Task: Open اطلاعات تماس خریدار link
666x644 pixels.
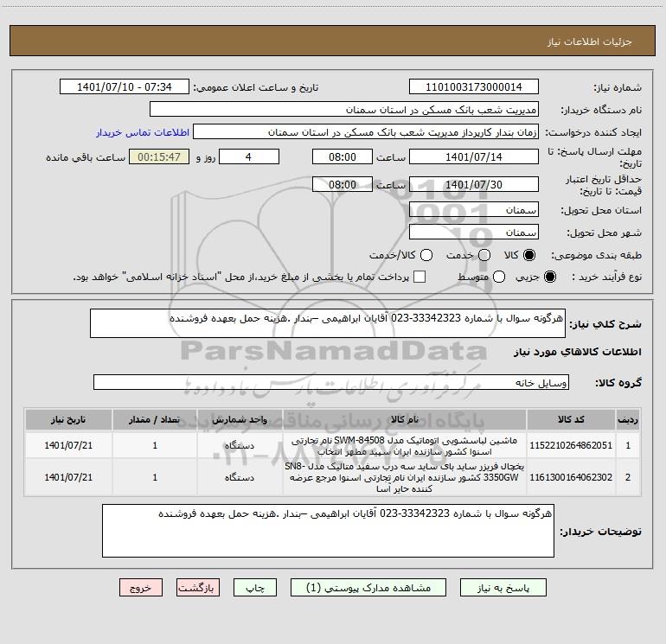Action: [143, 132]
